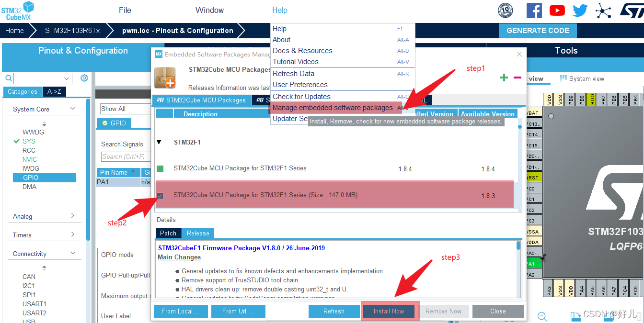Click the pink minus icon in package manager

(517, 78)
